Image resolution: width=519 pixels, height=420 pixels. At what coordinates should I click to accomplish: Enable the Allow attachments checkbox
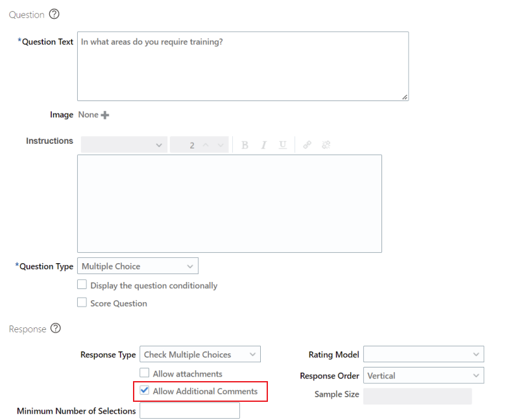click(144, 373)
